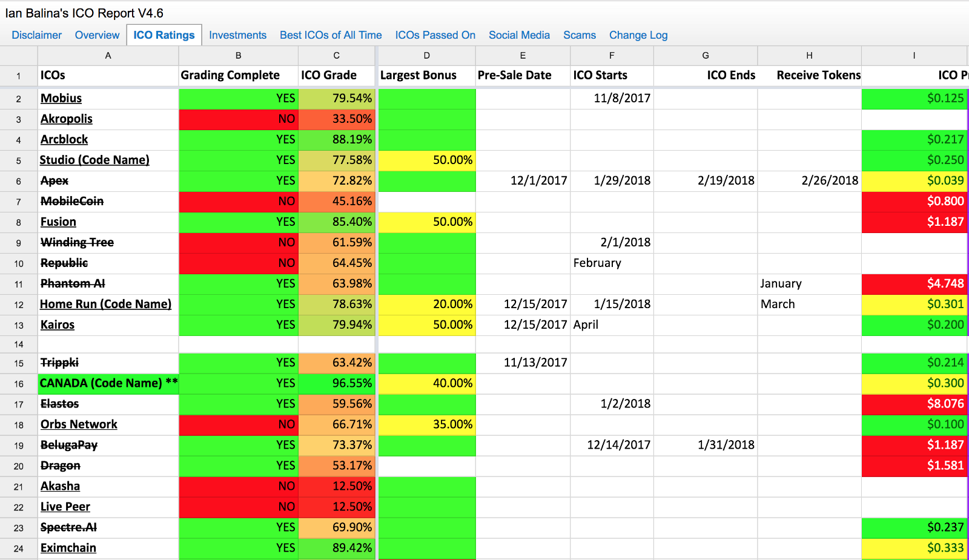Select column A header

pyautogui.click(x=108, y=56)
